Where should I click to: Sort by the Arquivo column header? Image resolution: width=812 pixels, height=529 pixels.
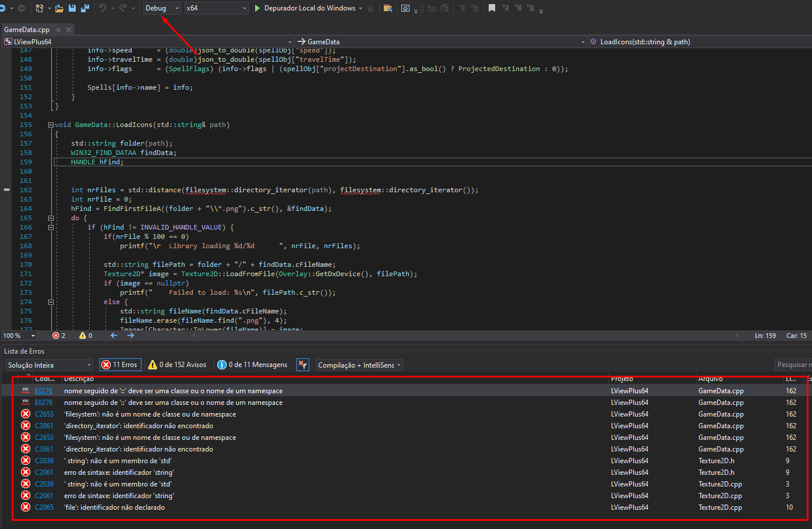(739, 379)
